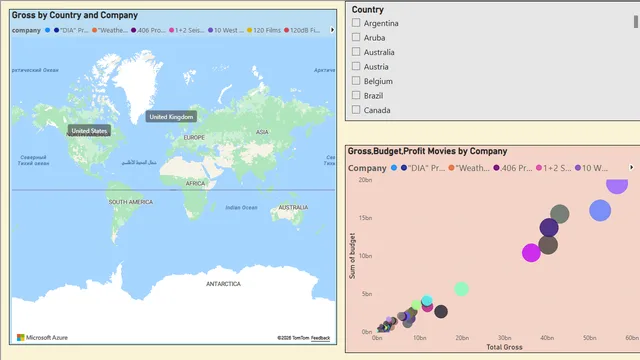640x360 pixels.
Task: Check the Canada checkbox
Action: pos(356,110)
